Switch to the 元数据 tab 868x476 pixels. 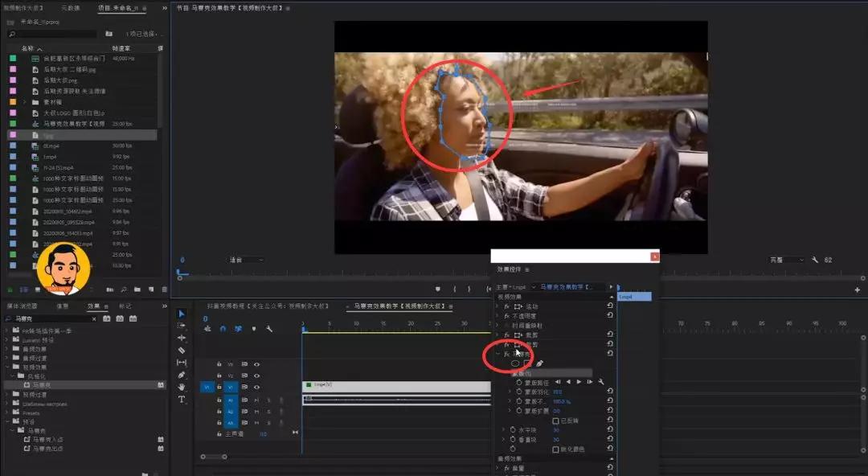[70, 8]
